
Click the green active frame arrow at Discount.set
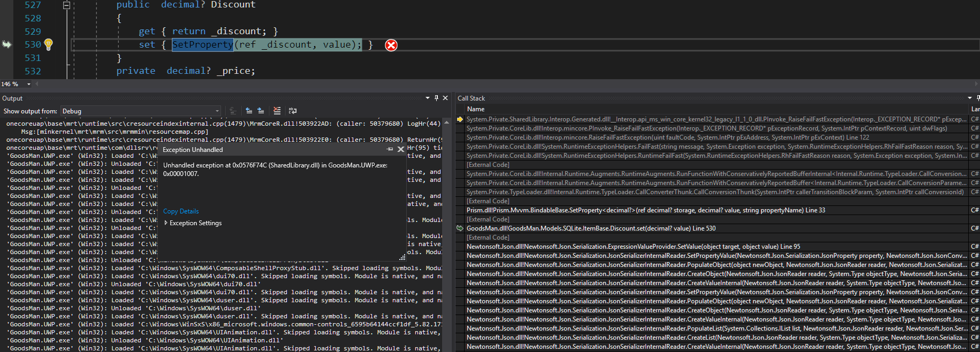click(x=460, y=228)
